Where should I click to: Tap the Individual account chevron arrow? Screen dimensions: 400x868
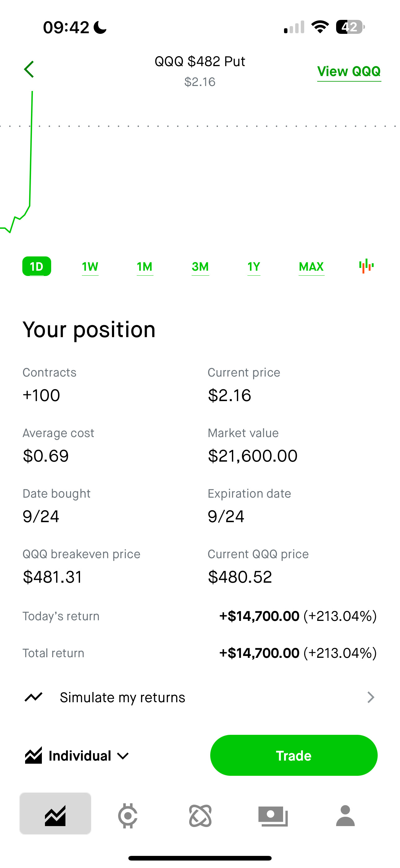[123, 756]
